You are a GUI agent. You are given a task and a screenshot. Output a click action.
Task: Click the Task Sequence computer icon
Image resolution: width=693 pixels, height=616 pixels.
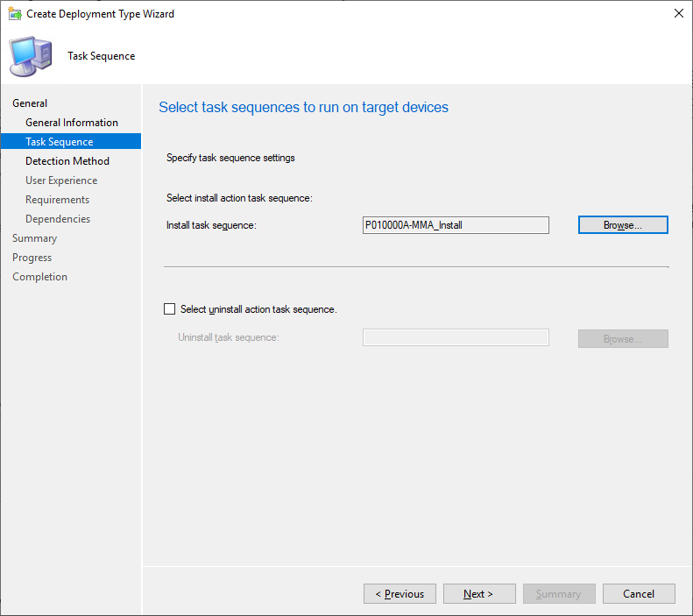click(x=31, y=57)
